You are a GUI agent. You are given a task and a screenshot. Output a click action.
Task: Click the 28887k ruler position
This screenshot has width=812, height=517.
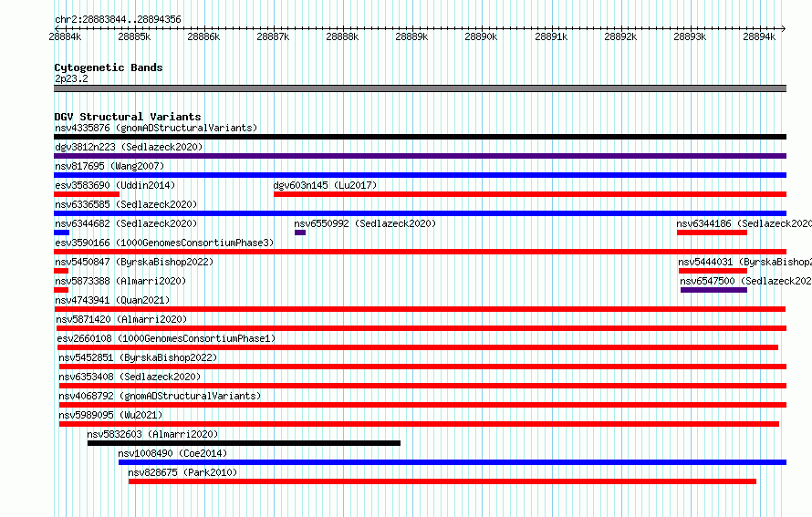pyautogui.click(x=273, y=36)
